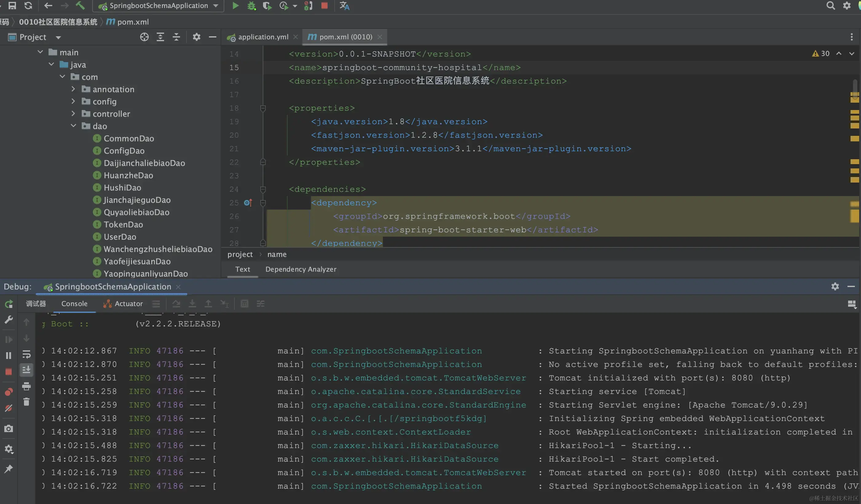Run the application with green play icon

coord(235,6)
